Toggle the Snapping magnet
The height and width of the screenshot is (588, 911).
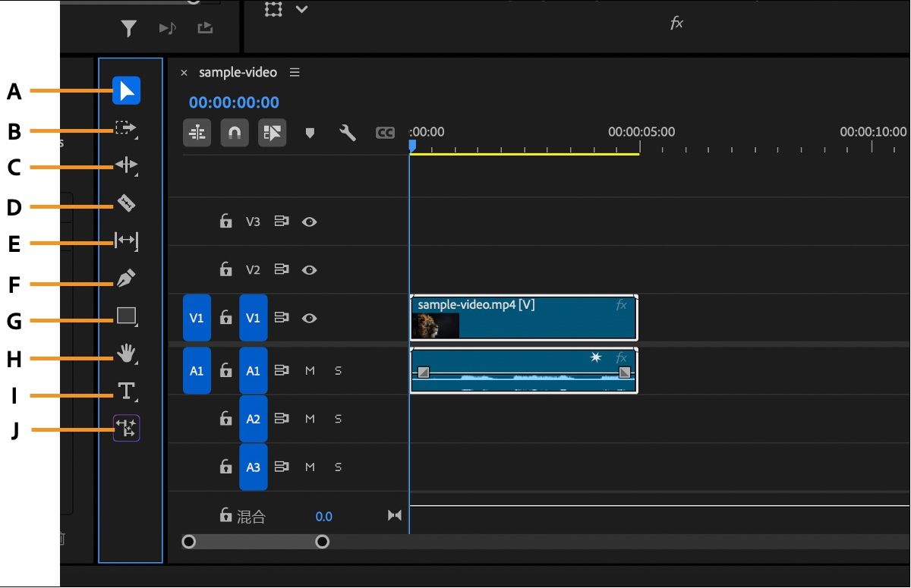point(235,132)
